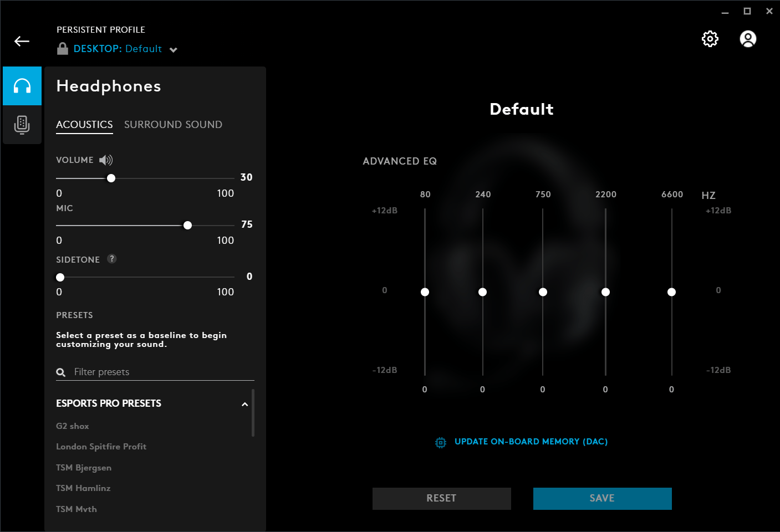Click the Mic level slider handle
Image resolution: width=780 pixels, height=532 pixels.
pos(187,225)
